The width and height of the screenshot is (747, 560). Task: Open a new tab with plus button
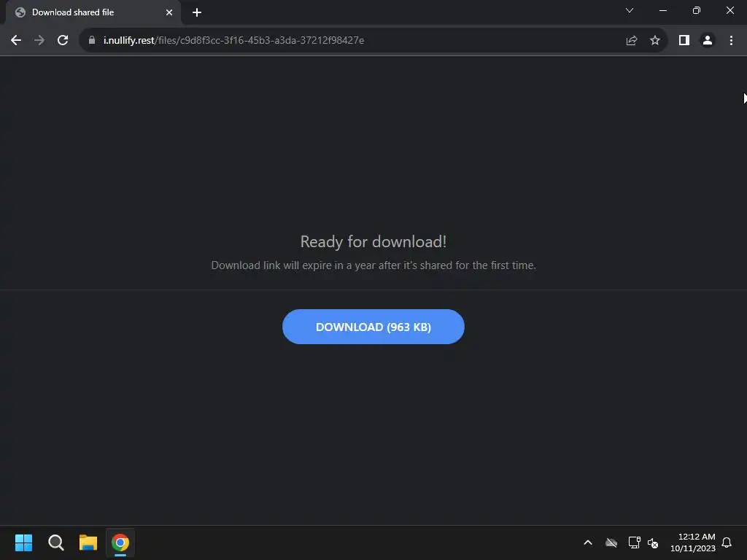point(197,12)
